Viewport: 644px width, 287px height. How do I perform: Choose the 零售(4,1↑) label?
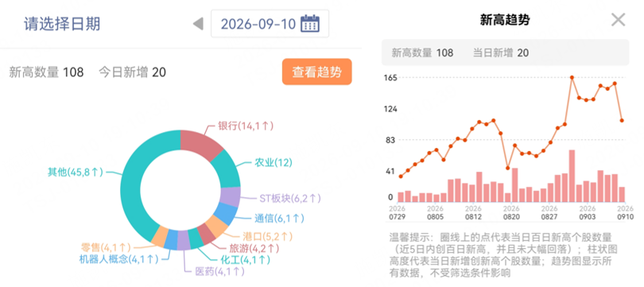click(x=106, y=247)
